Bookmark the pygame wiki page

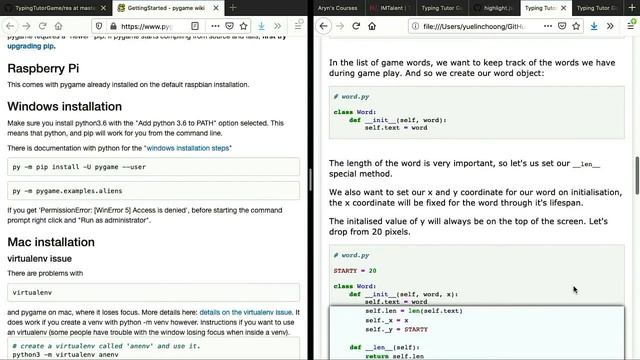click(x=244, y=26)
